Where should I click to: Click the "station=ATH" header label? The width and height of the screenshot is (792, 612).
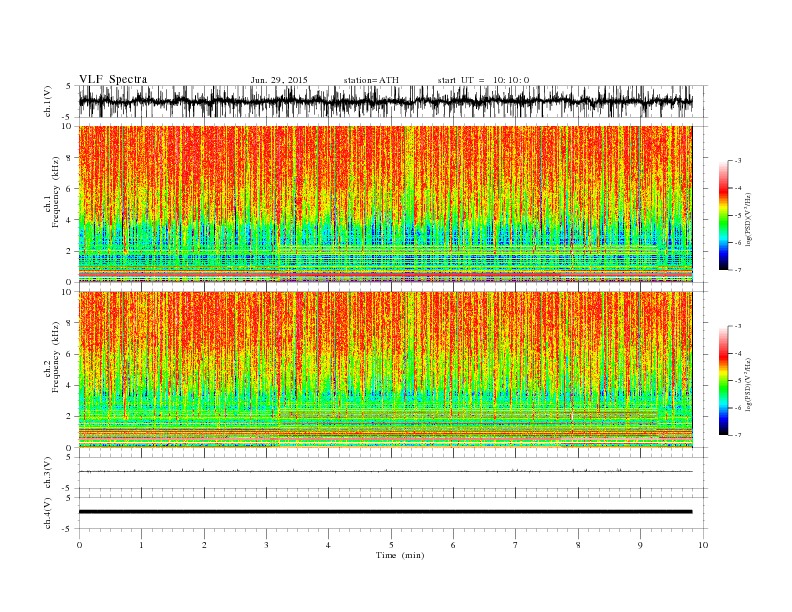(x=371, y=80)
